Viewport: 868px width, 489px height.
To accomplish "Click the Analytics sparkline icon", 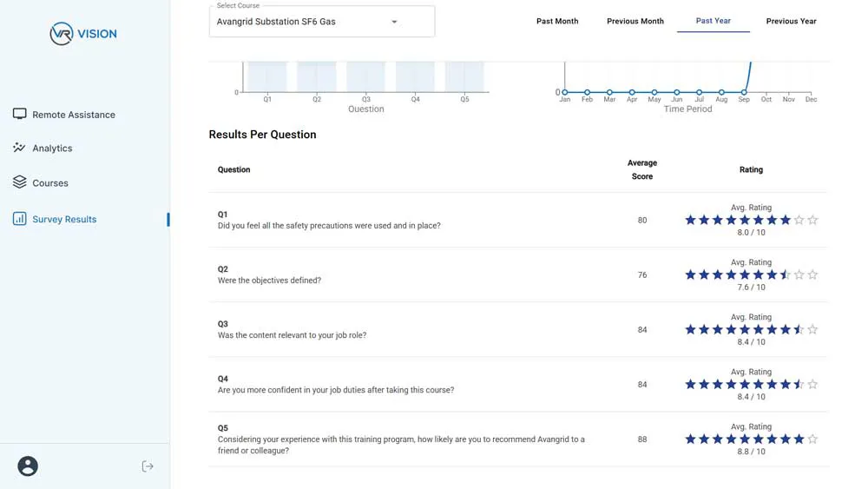I will (19, 148).
